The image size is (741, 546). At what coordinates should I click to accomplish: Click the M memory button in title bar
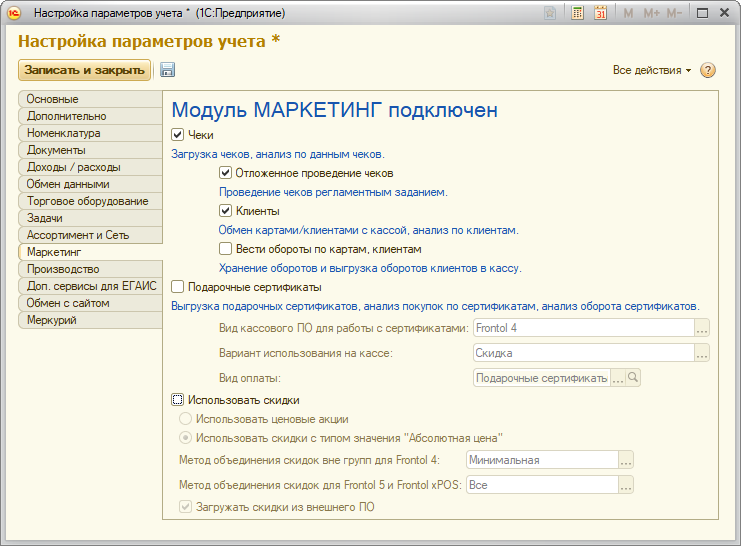tap(628, 13)
